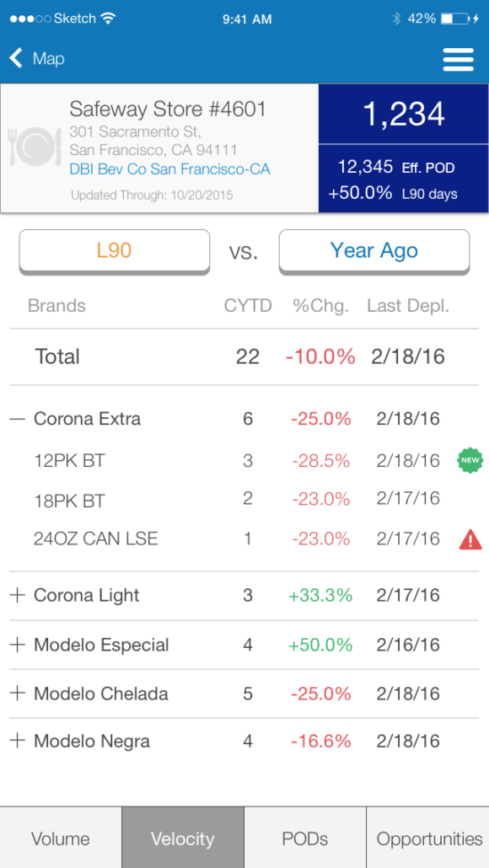The image size is (489, 868).
Task: Open the L90 period selector
Action: pyautogui.click(x=115, y=251)
